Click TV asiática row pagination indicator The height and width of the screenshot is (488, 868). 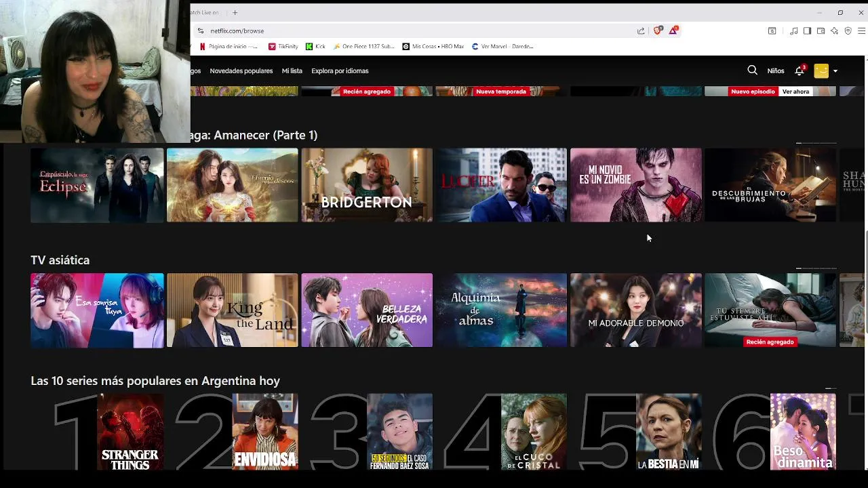coord(816,268)
